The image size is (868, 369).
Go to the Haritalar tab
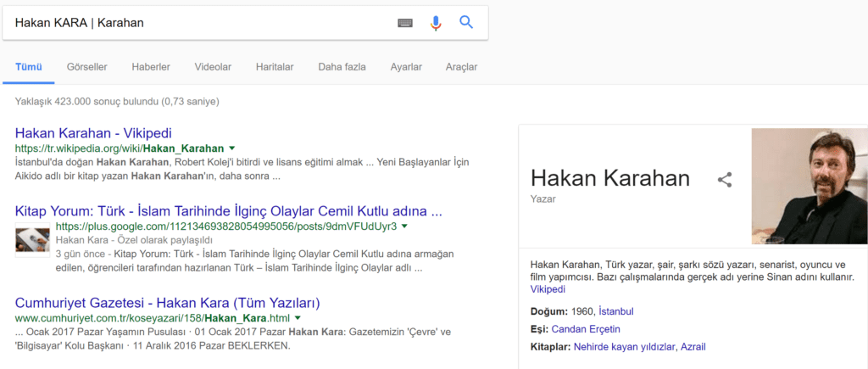[x=275, y=67]
